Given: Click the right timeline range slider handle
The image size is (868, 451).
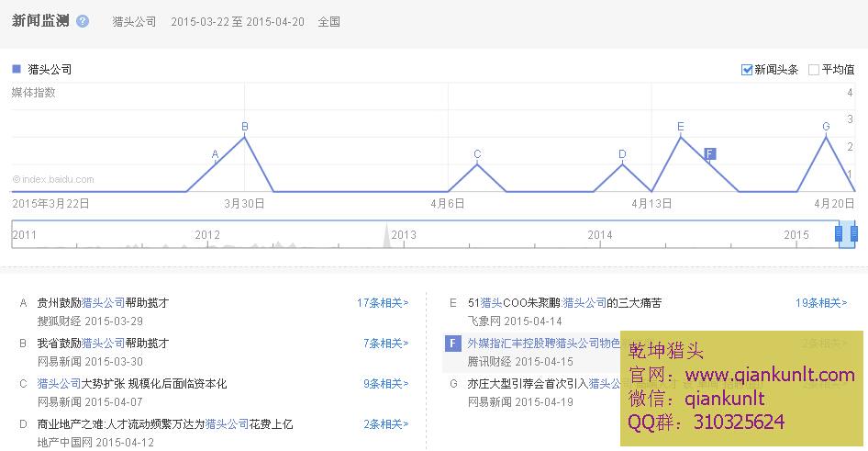Looking at the screenshot, I should [x=853, y=234].
